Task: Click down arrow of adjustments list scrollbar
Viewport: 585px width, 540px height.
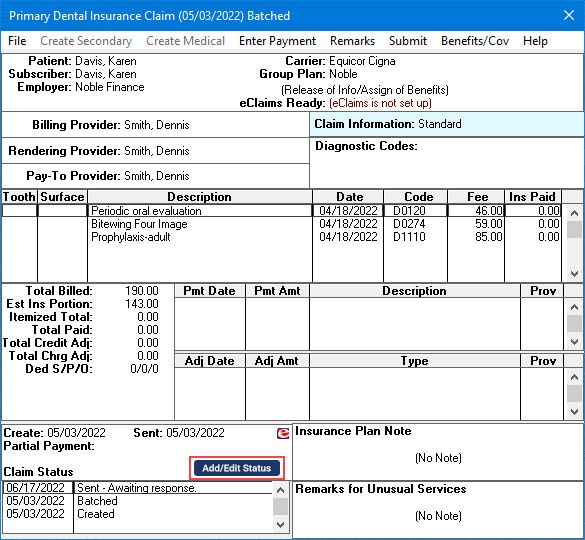Action: 575,412
